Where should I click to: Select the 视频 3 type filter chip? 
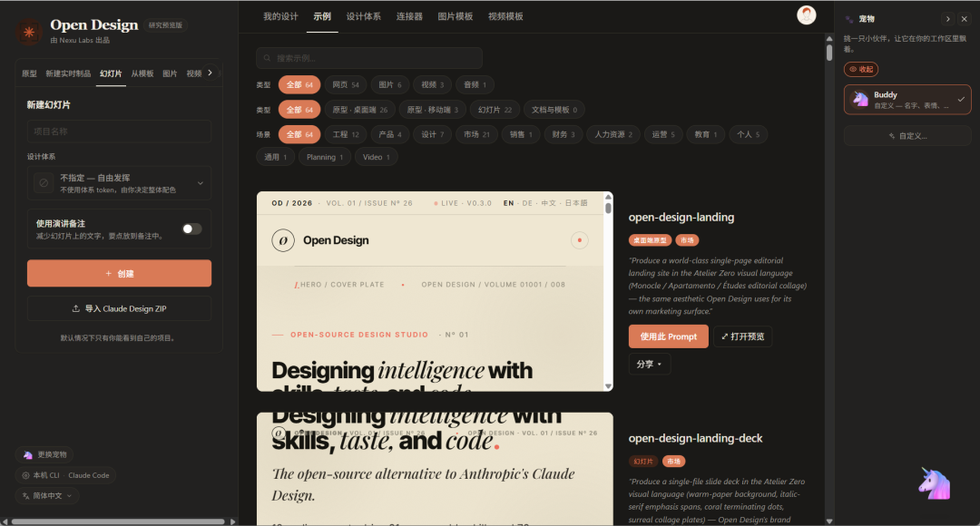433,85
